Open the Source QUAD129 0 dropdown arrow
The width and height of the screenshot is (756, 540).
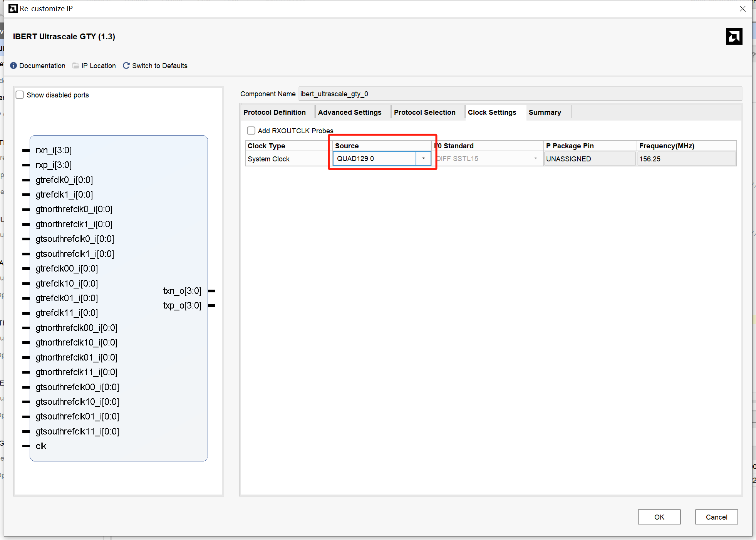423,158
